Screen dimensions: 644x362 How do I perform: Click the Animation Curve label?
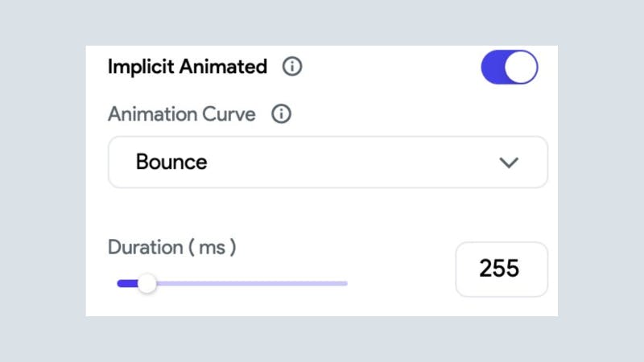pos(181,114)
